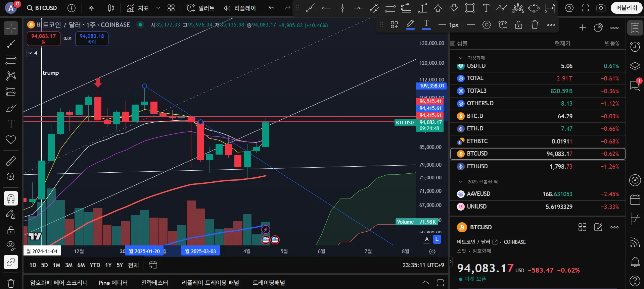This screenshot has height=289, width=644.
Task: Collapse the 가상화폐 watchlist section
Action: (461, 58)
